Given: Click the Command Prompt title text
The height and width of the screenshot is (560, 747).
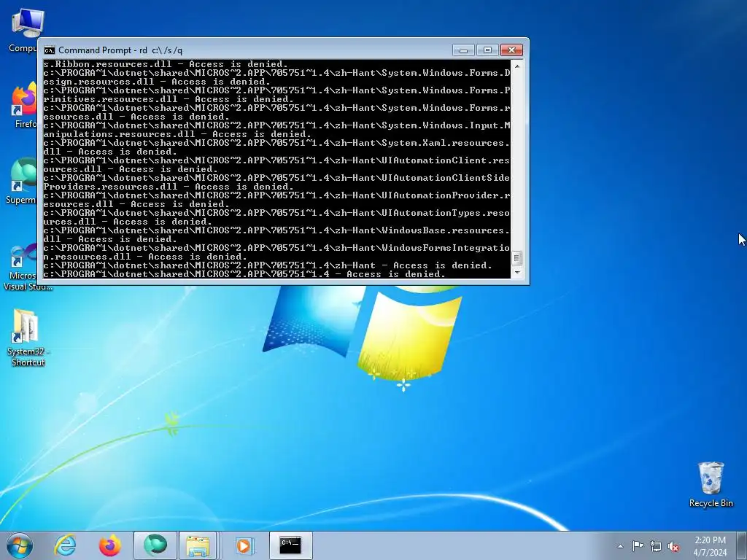Looking at the screenshot, I should point(120,50).
